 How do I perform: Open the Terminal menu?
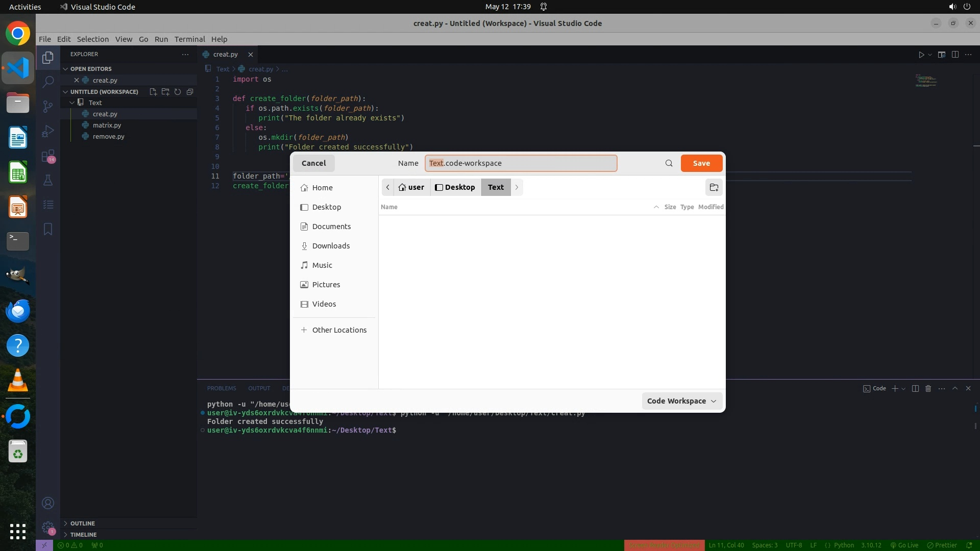click(x=189, y=39)
